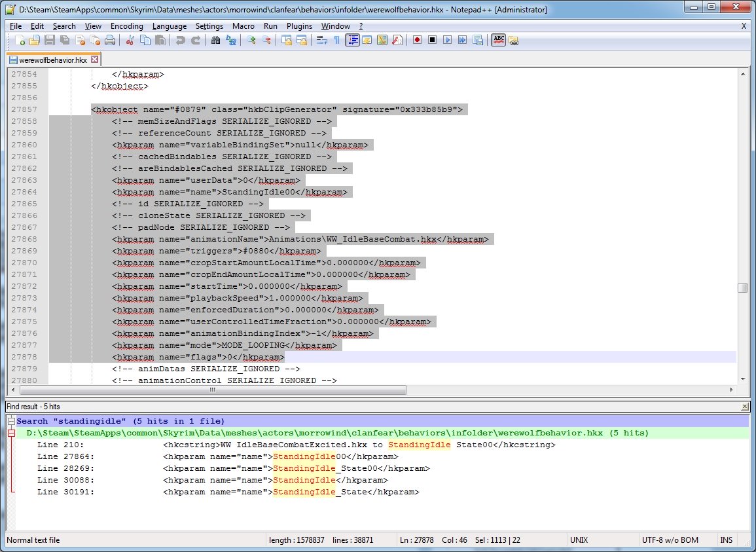Go to Line 210 search hit

[x=382, y=445]
